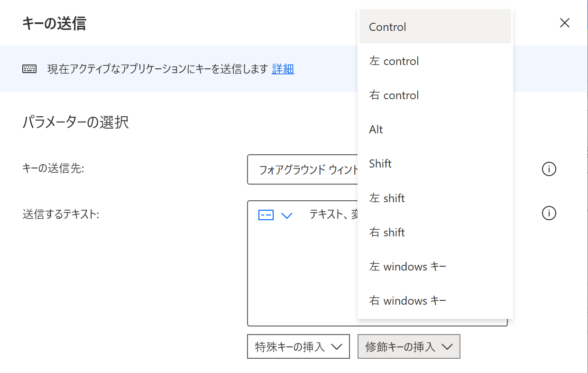Click inside the 送信するテキスト text area
588x373 pixels.
tap(303, 275)
